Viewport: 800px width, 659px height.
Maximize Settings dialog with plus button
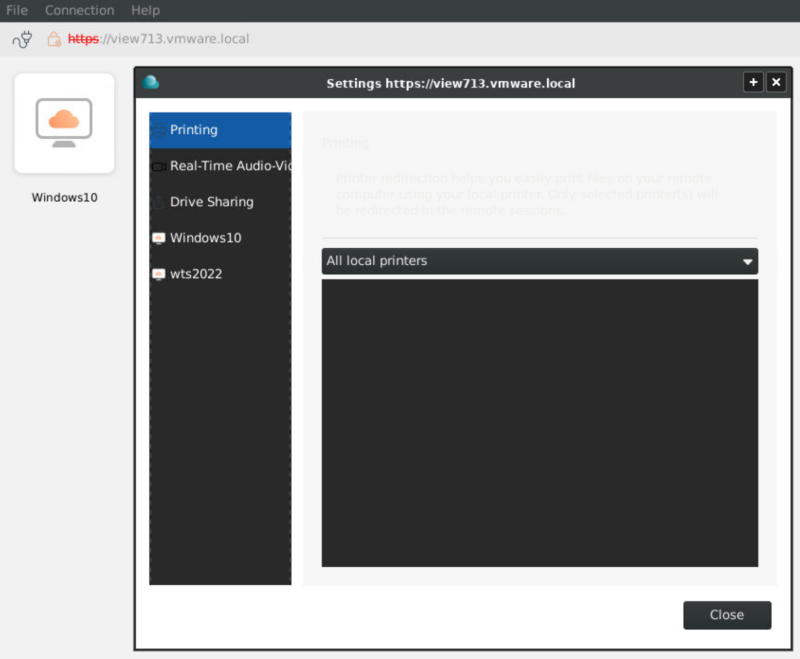(x=753, y=83)
